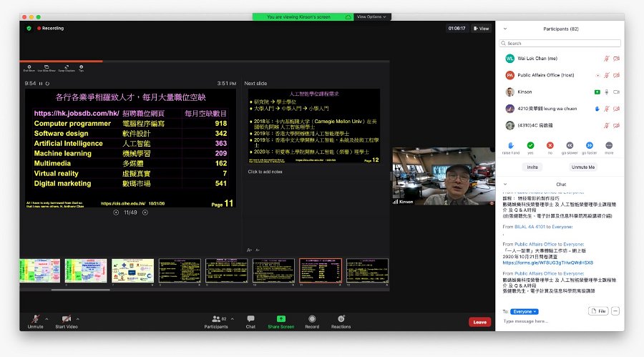
Task: Toggle Public Affairs Office muted microphone icon
Action: tap(606, 75)
